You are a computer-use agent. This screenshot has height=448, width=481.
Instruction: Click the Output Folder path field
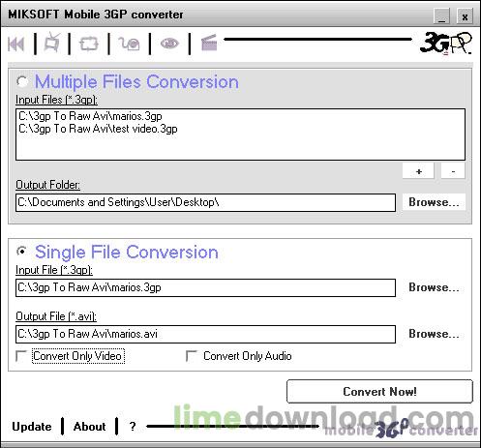[205, 202]
